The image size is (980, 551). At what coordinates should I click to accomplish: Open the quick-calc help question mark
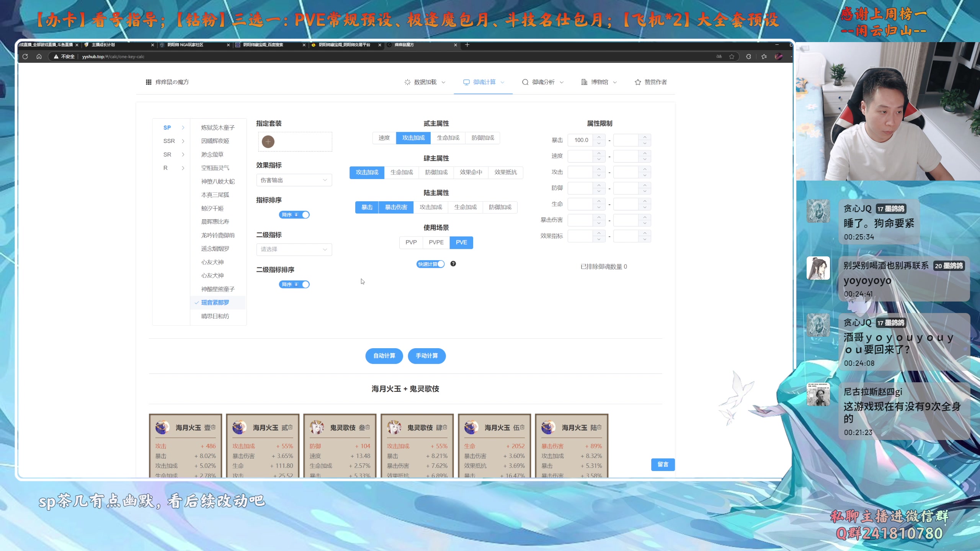tap(453, 264)
